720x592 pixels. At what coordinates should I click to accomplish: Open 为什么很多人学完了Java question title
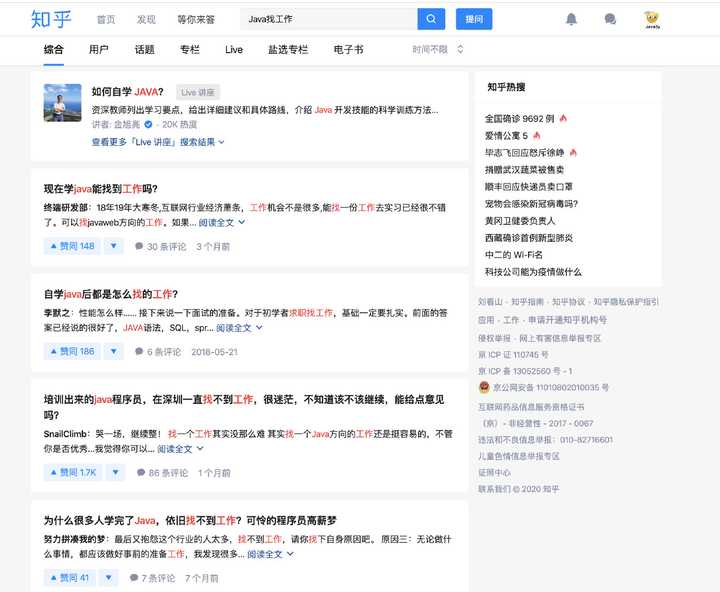(190, 520)
